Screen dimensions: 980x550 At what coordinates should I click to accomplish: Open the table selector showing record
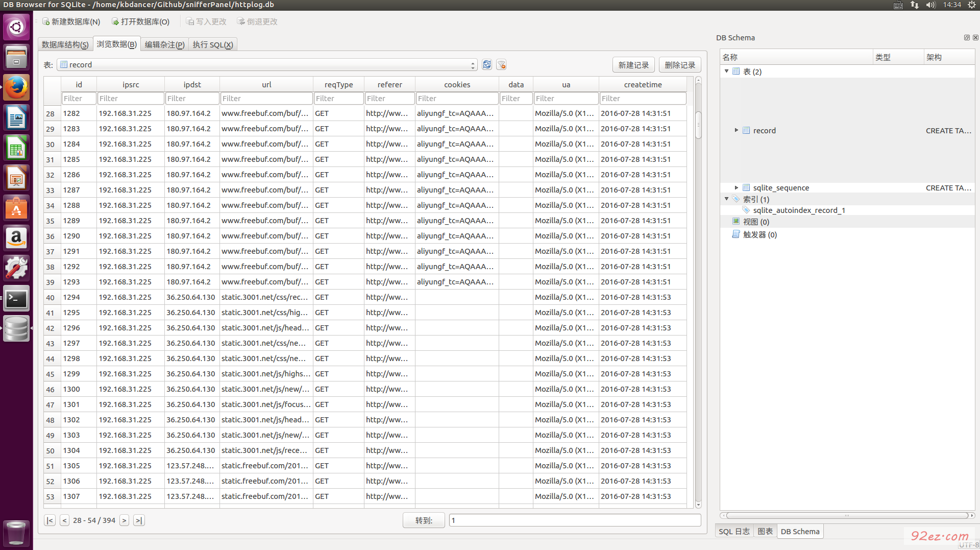(267, 65)
